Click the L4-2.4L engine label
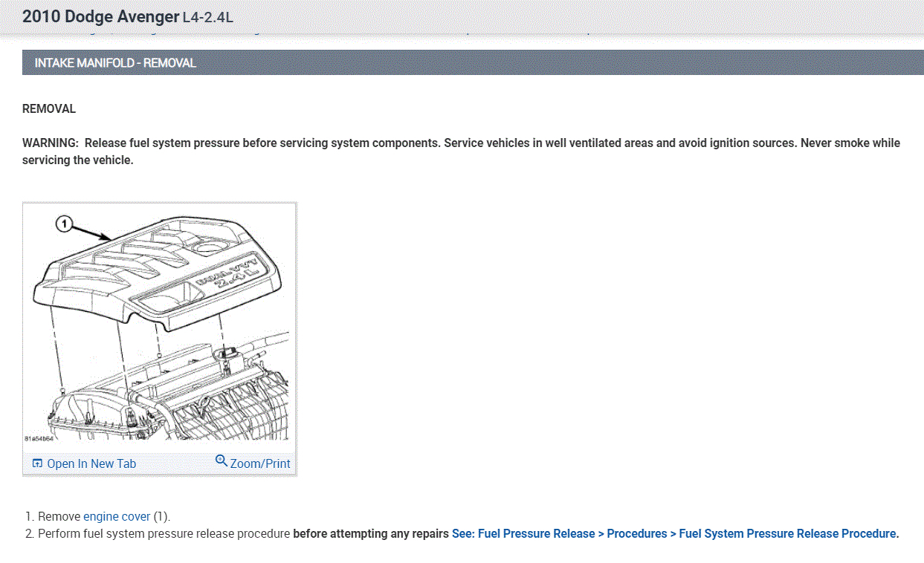Viewport: 924px width, 563px height. pyautogui.click(x=208, y=17)
